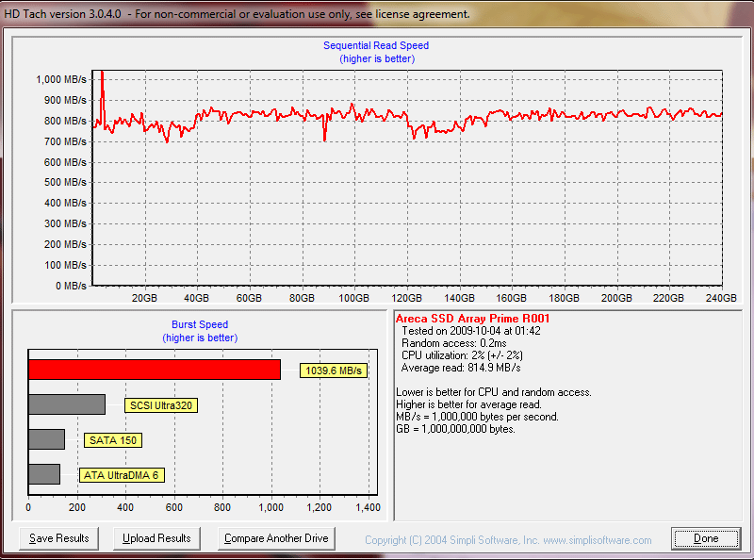Click the Upload Results button
Screen dimensions: 754x560
[156, 538]
